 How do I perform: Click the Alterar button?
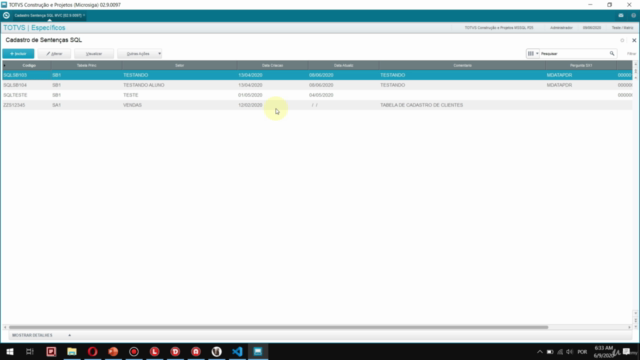click(54, 53)
